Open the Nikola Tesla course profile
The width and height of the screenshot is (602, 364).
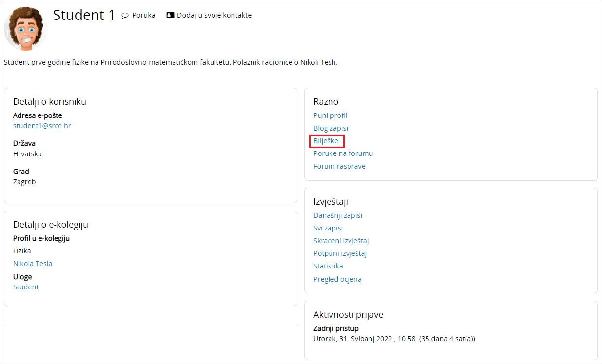coord(33,264)
